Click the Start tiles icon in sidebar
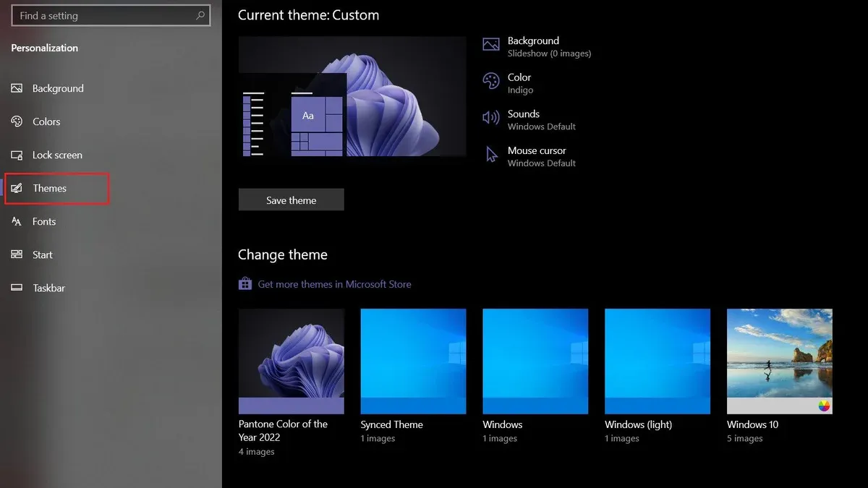The image size is (868, 488). 17,254
